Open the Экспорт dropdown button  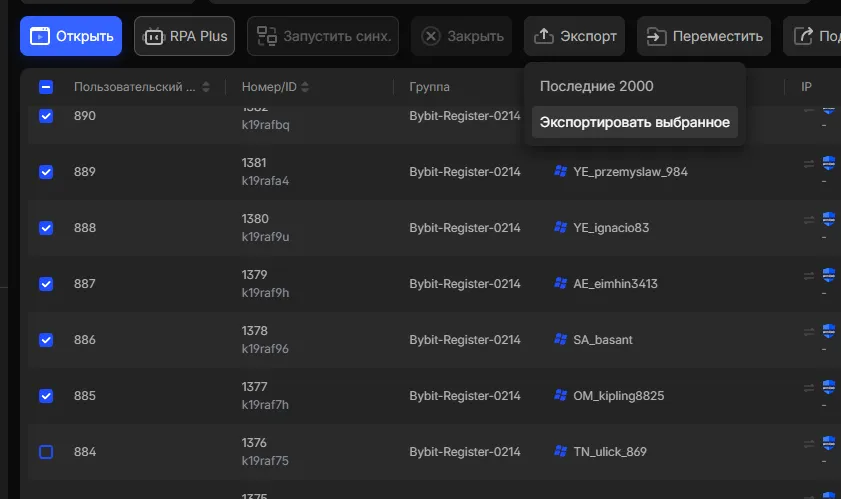coord(574,36)
